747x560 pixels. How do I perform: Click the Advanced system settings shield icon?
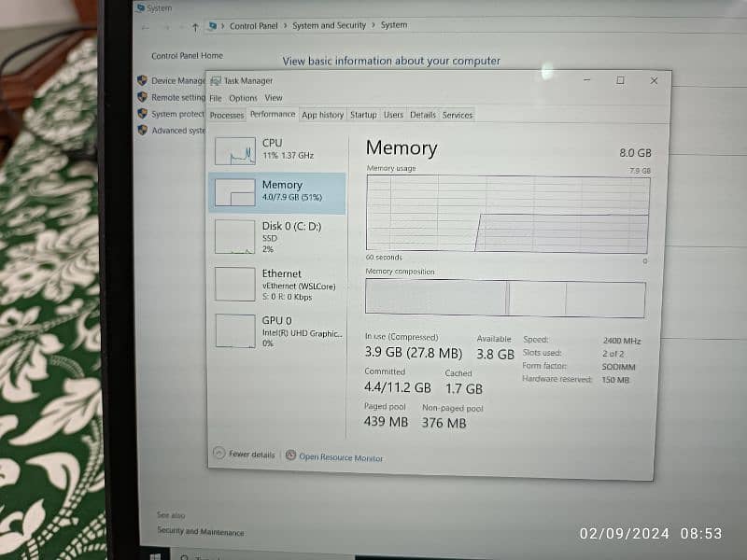142,131
